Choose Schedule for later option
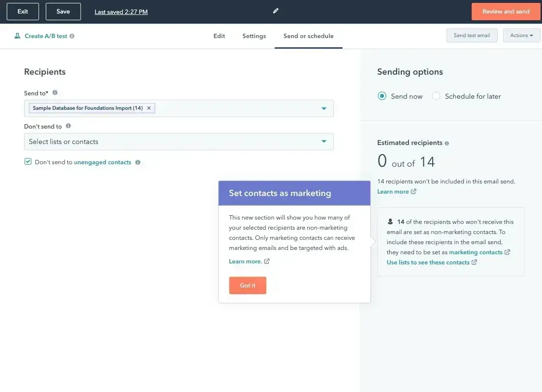Viewport: 542px width, 392px height. click(436, 96)
